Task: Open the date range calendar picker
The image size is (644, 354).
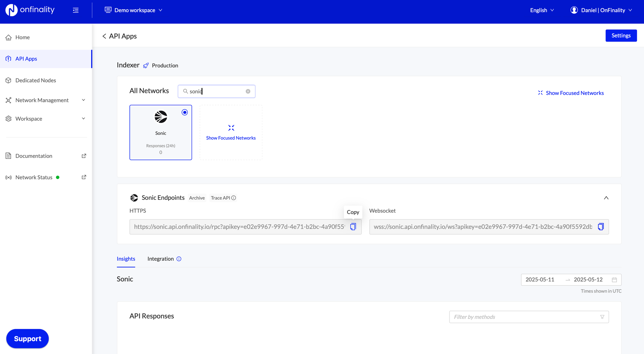Action: (x=614, y=280)
